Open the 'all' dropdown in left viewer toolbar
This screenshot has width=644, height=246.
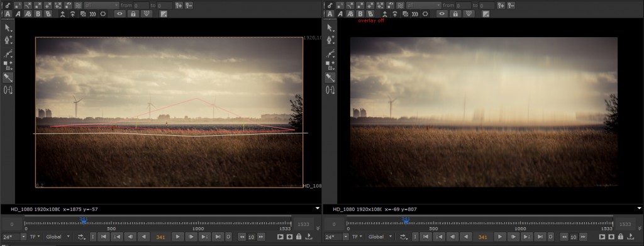pos(101,5)
